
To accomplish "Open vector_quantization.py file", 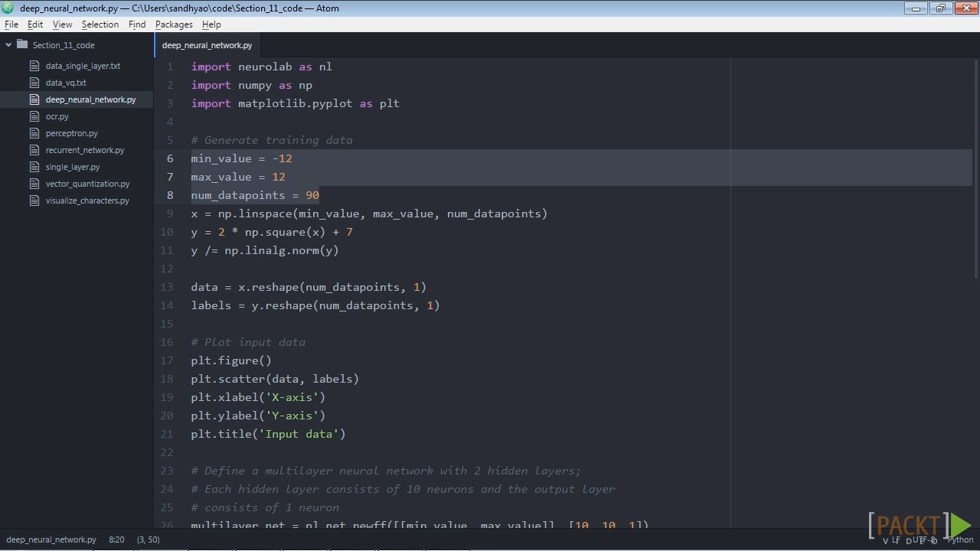I will click(87, 184).
